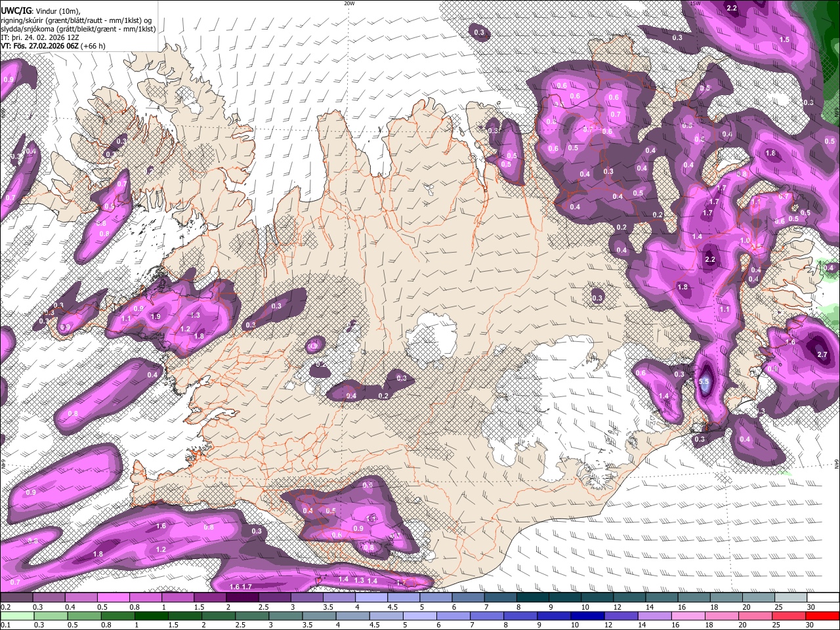The width and height of the screenshot is (840, 630).
Task: Click the "1.0" precipitation value on the map
Action: (745, 241)
